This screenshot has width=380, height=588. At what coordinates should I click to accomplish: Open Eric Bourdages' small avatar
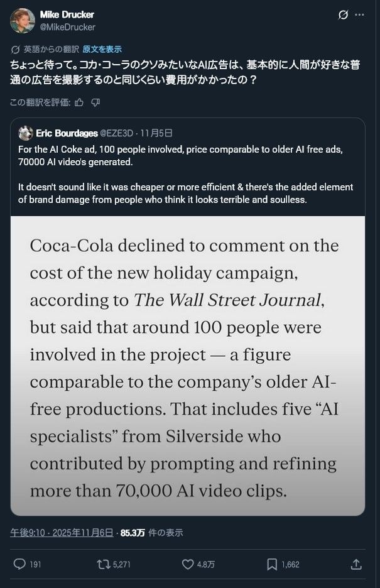26,133
